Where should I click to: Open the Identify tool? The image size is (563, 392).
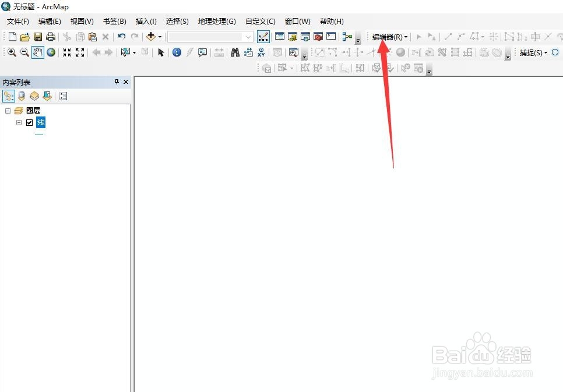(x=176, y=52)
